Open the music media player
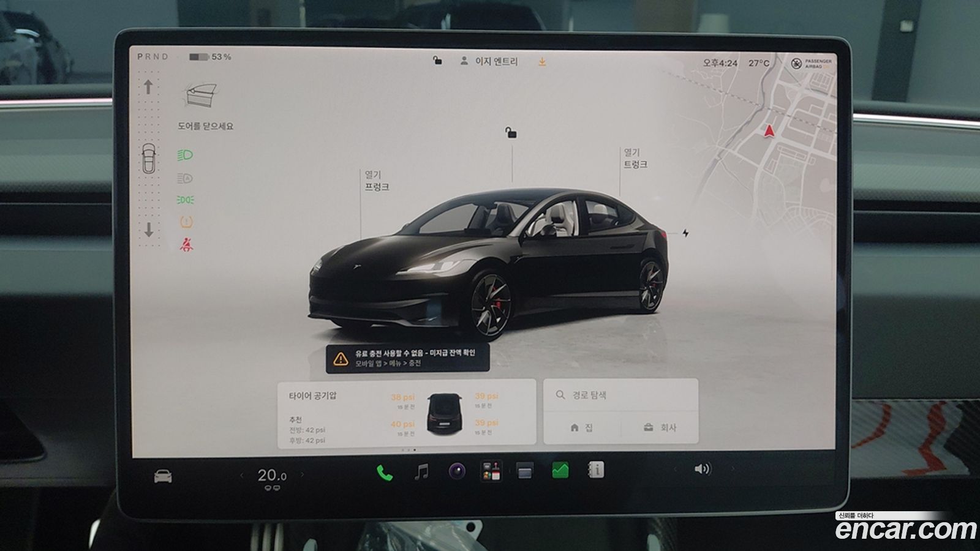 point(421,471)
